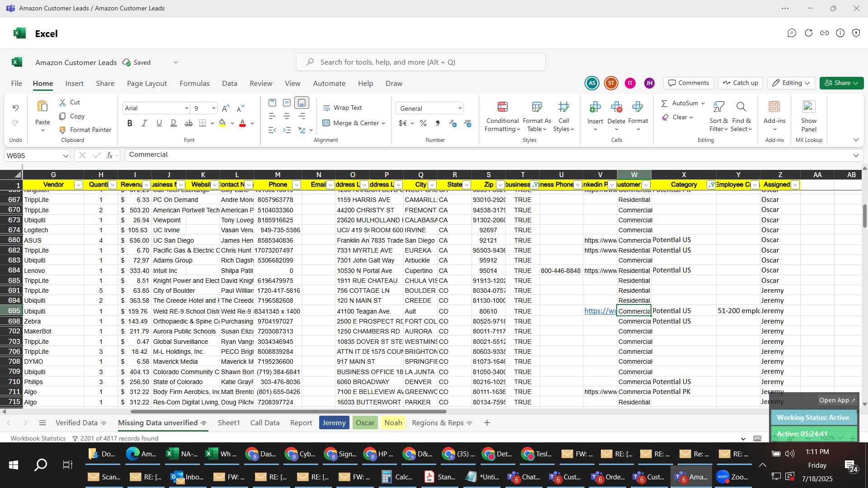Click the horizontal scrollbar thumb
Screen dimensions: 868x488
[288, 412]
